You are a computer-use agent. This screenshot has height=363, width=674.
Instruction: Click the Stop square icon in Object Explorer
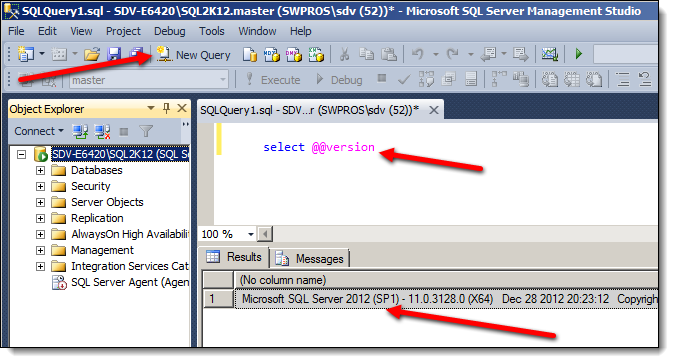[x=124, y=132]
